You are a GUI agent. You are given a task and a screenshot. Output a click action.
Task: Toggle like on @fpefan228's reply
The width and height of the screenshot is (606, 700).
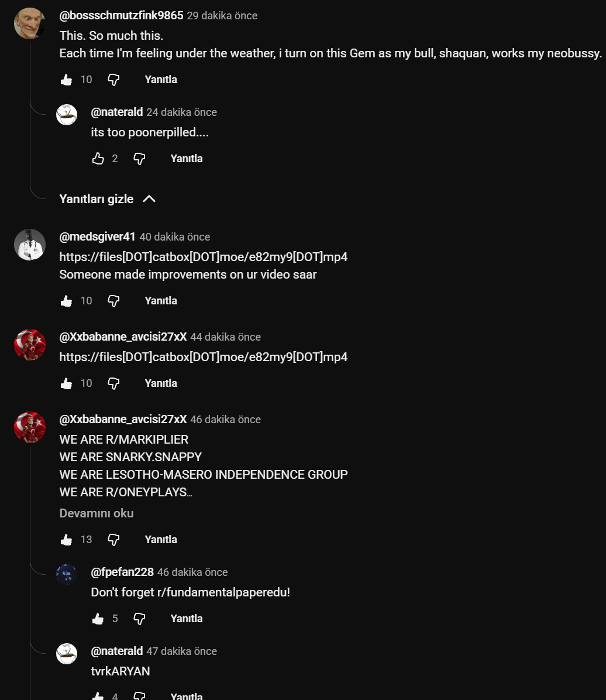click(98, 619)
